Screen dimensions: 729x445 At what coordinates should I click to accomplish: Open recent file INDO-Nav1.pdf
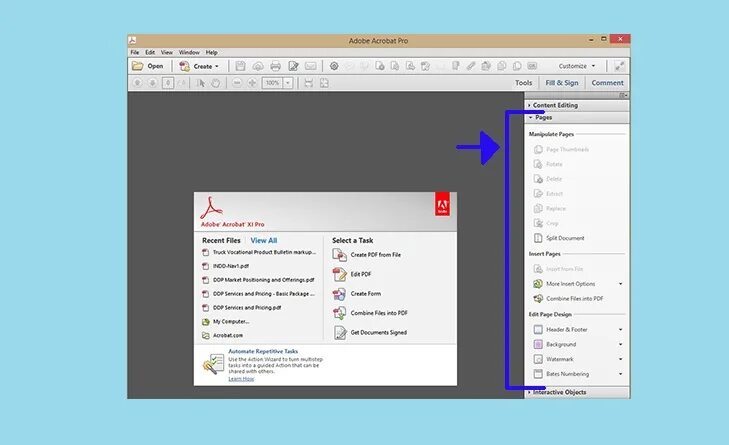(x=225, y=266)
